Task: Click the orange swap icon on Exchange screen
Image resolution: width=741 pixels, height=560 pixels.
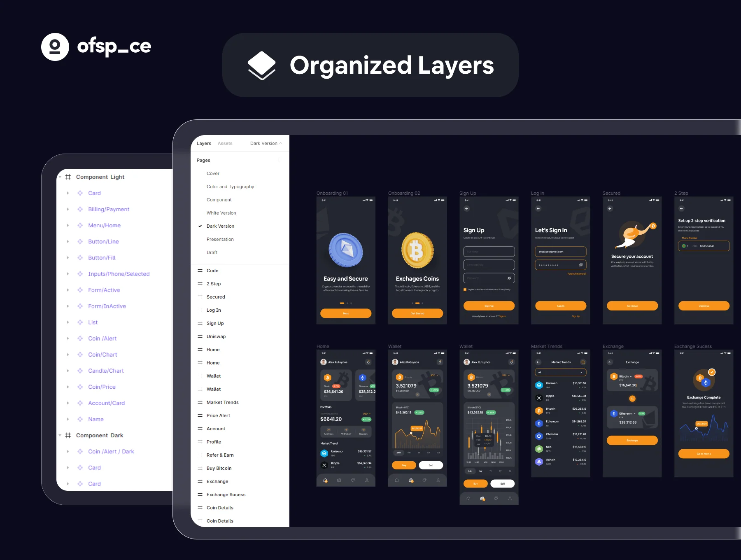Action: pos(632,399)
